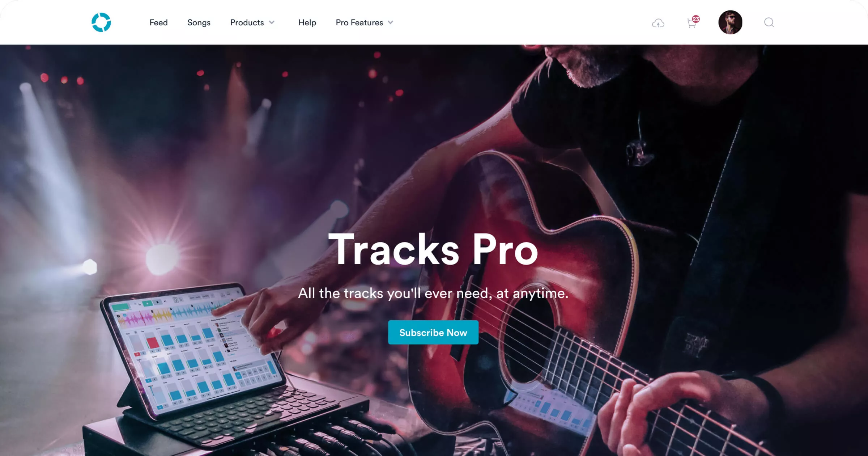Open the search magnifier icon
Image resolution: width=868 pixels, height=456 pixels.
coord(769,22)
